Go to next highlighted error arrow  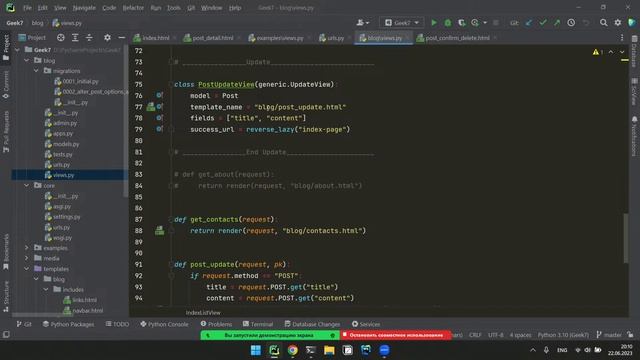tap(622, 52)
